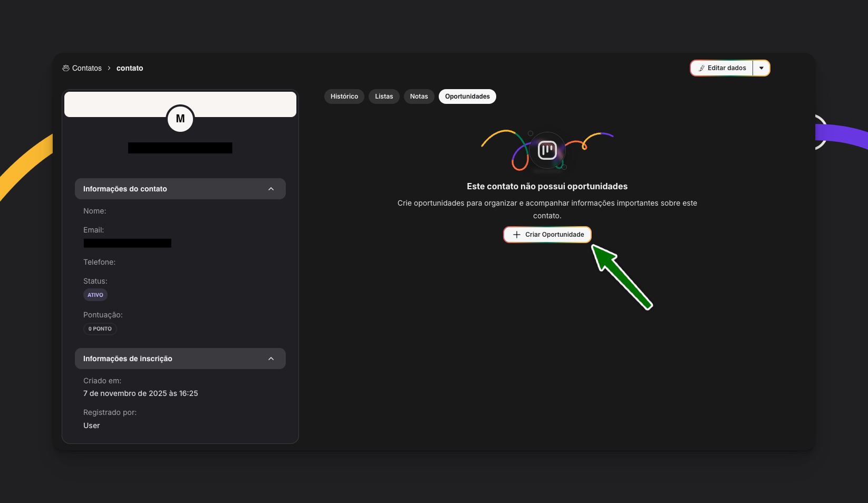The image size is (868, 503).
Task: Open the Listas tab
Action: pos(384,96)
